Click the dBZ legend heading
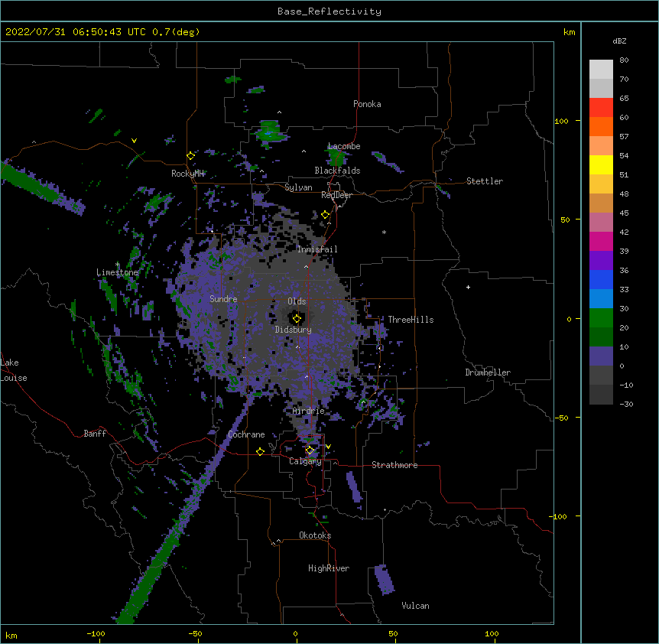 click(619, 41)
